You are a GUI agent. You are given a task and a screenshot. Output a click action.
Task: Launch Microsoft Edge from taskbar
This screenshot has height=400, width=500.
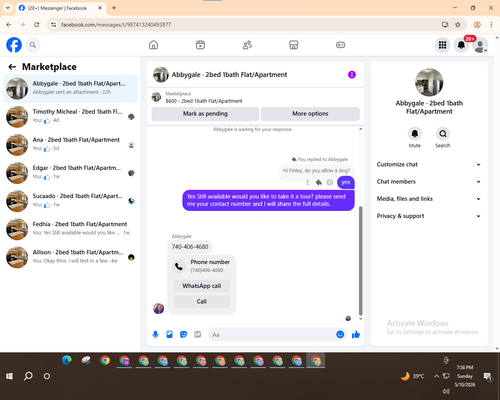[67, 360]
